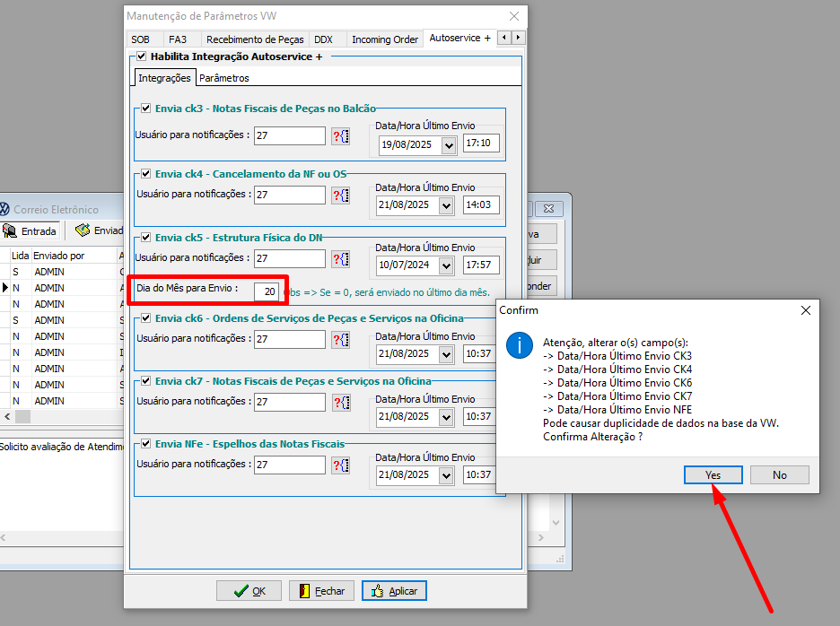Toggle Envia ck3 Notas Fiscais checkbox
Screen dimensions: 840x626
click(145, 109)
